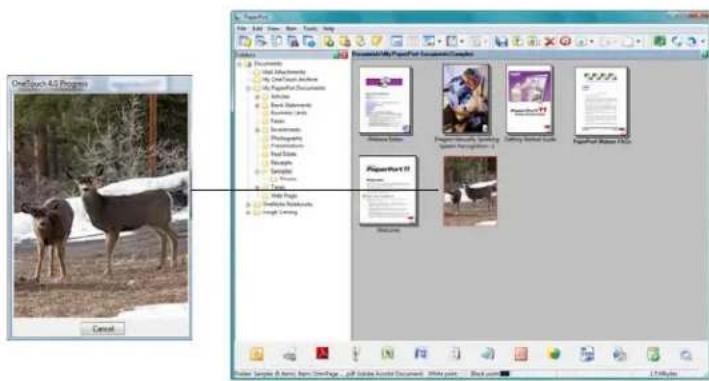Open the Item menu in PaperPort

click(x=291, y=28)
